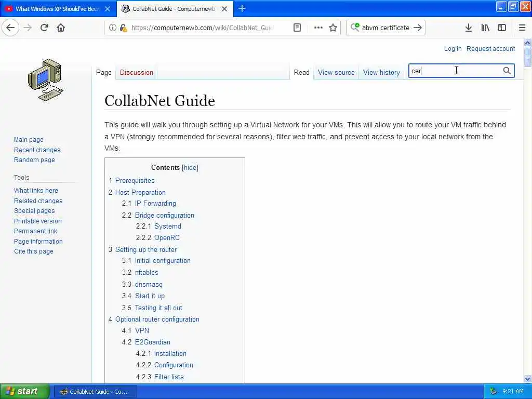Image resolution: width=532 pixels, height=399 pixels.
Task: Open Printable version link
Action: [x=37, y=221]
